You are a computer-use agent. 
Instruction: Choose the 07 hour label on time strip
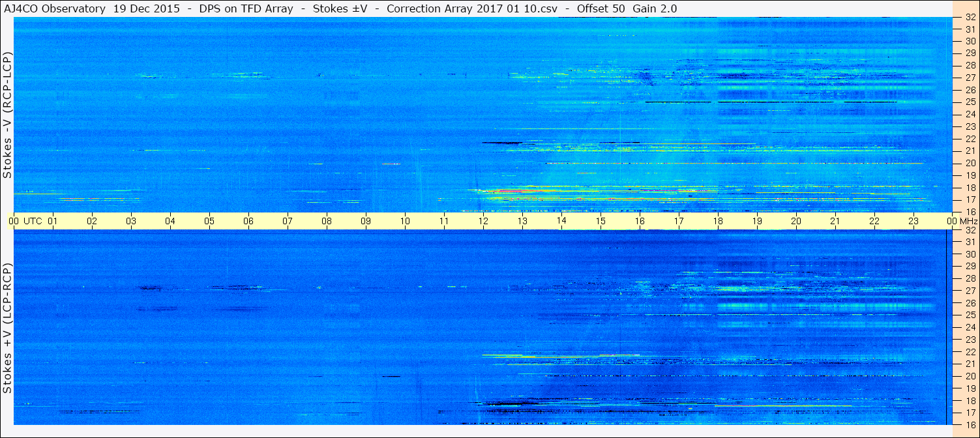[x=288, y=221]
